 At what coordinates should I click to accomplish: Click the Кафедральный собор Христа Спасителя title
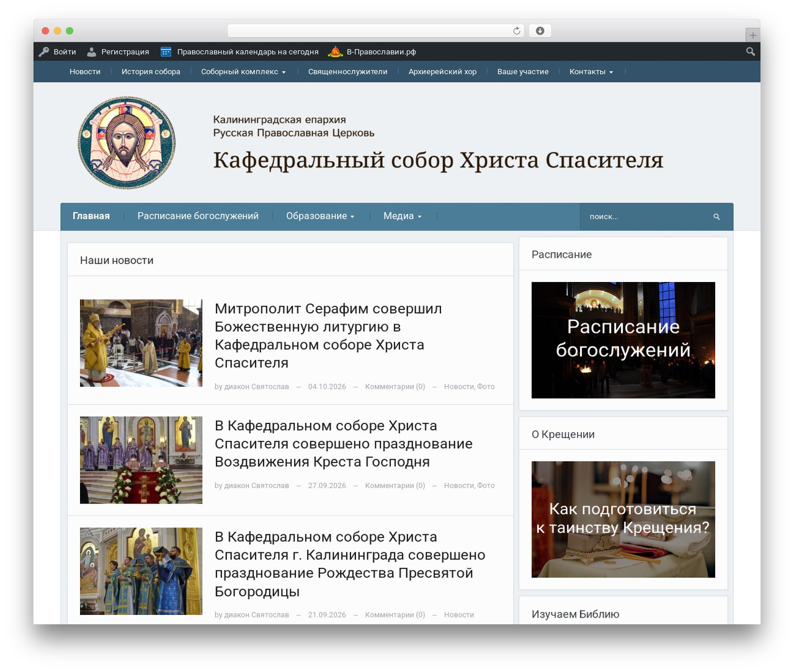click(x=439, y=160)
